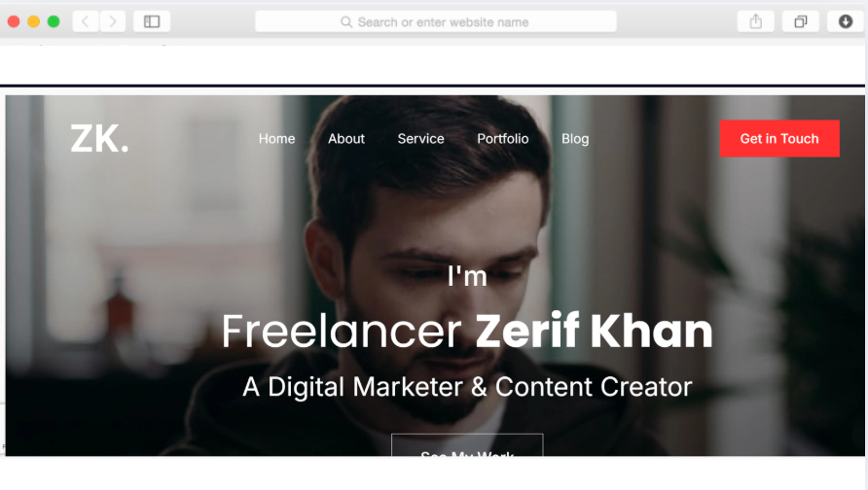Open the share icon in toolbar
868x490 pixels.
[756, 21]
